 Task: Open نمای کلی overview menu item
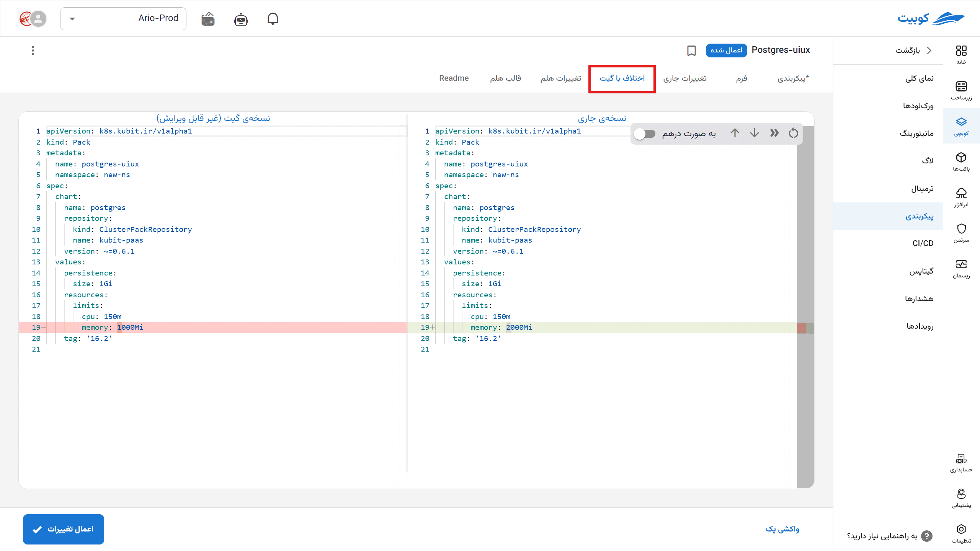point(888,78)
